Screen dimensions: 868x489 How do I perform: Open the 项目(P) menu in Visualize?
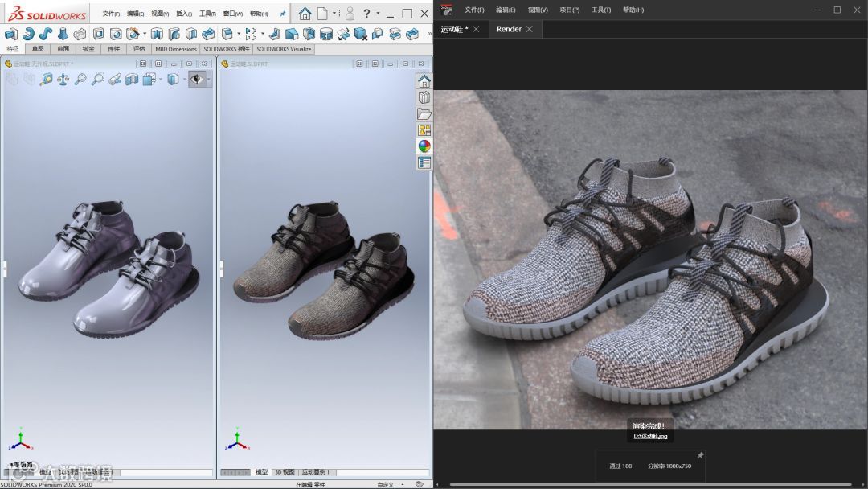coord(569,10)
